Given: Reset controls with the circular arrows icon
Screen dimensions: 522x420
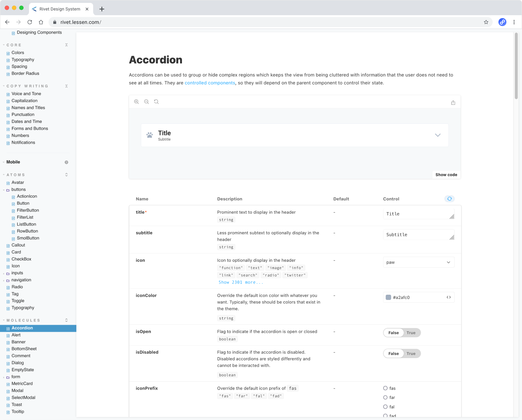Looking at the screenshot, I should 449,199.
